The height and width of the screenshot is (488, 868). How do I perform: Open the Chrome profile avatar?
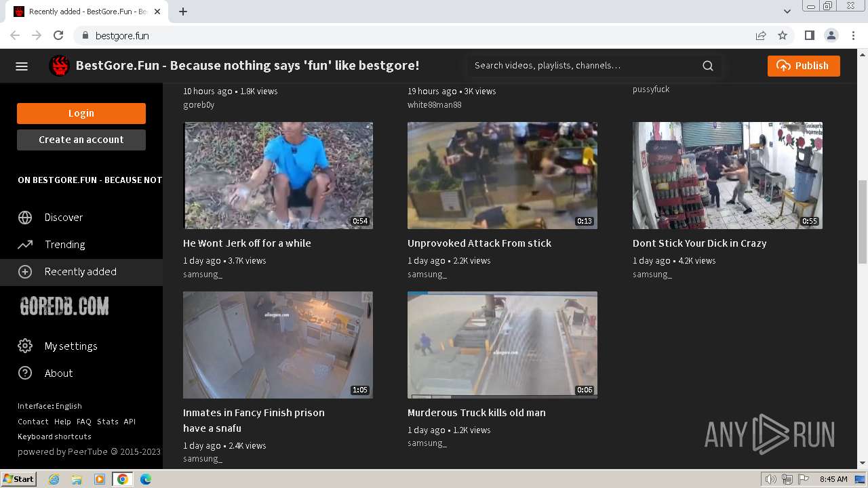click(x=831, y=35)
